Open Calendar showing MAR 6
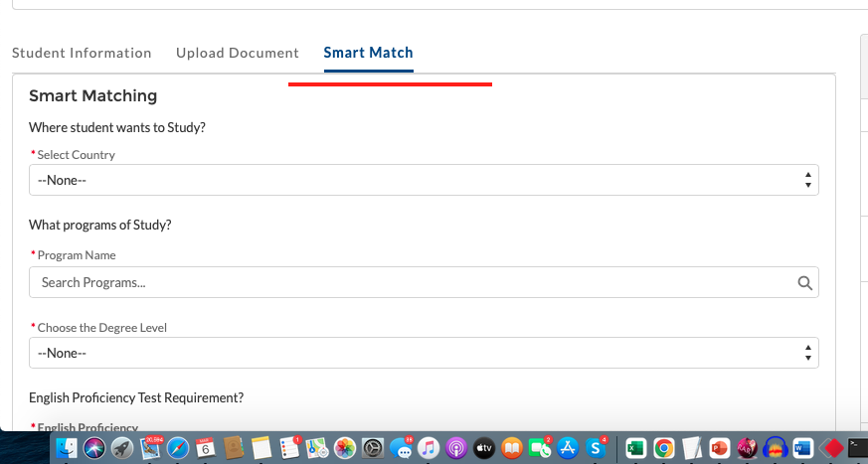Viewport: 868px width, 464px height. click(x=206, y=448)
